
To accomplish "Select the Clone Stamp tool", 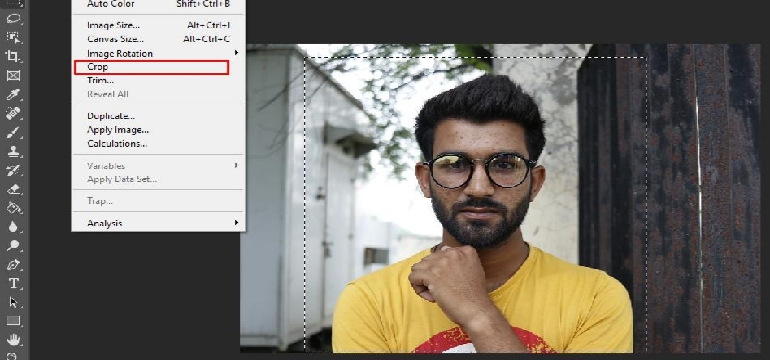I will point(14,151).
